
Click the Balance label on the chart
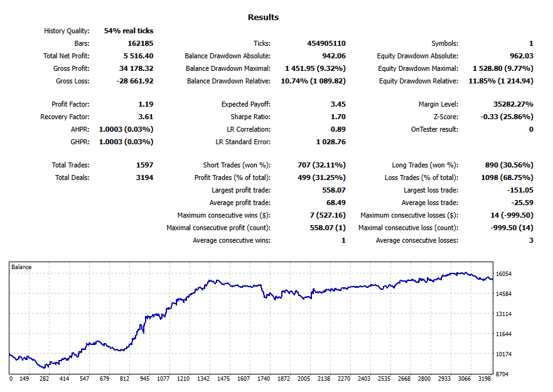click(x=23, y=267)
